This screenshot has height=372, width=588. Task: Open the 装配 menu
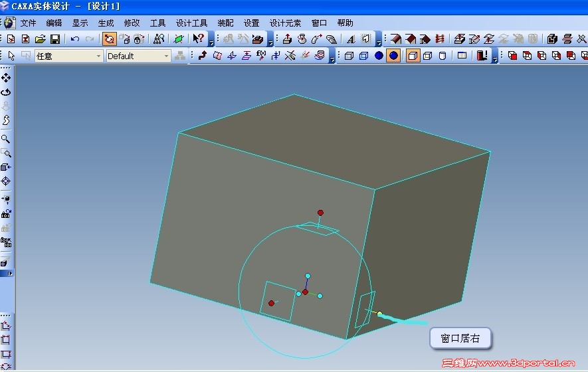(225, 23)
